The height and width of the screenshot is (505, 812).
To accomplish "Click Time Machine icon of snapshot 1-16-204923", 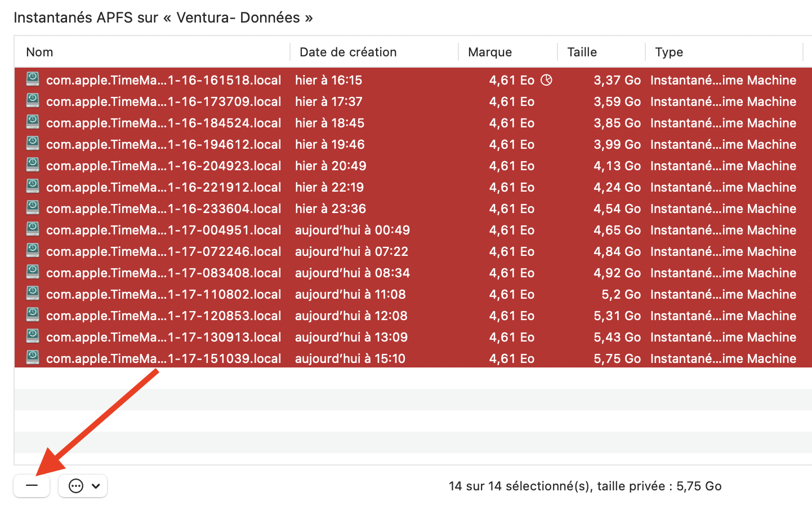I will pyautogui.click(x=33, y=165).
